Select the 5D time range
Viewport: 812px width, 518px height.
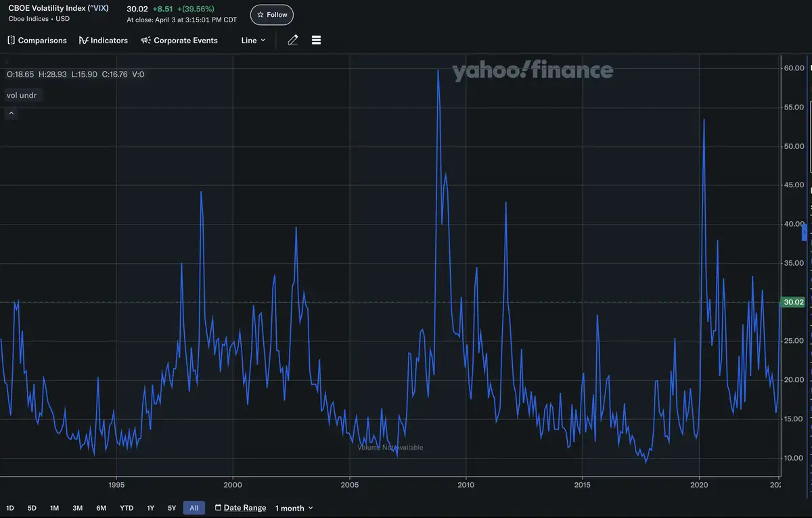click(x=32, y=508)
